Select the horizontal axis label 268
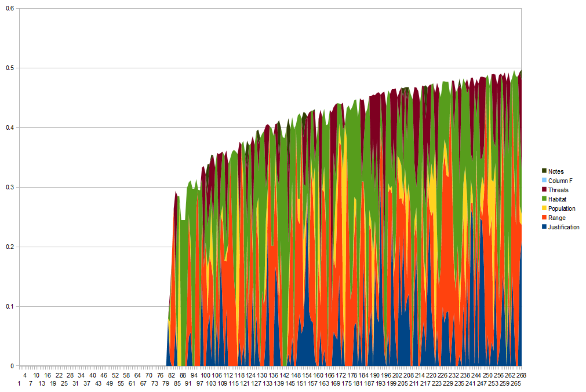Screen dimensions: 586x392 521,376
